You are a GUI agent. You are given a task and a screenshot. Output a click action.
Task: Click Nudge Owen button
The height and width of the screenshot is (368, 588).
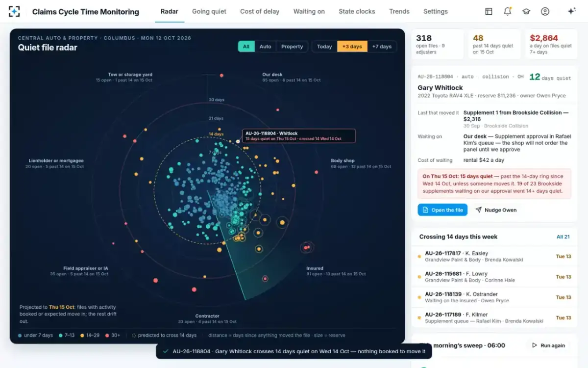point(496,210)
